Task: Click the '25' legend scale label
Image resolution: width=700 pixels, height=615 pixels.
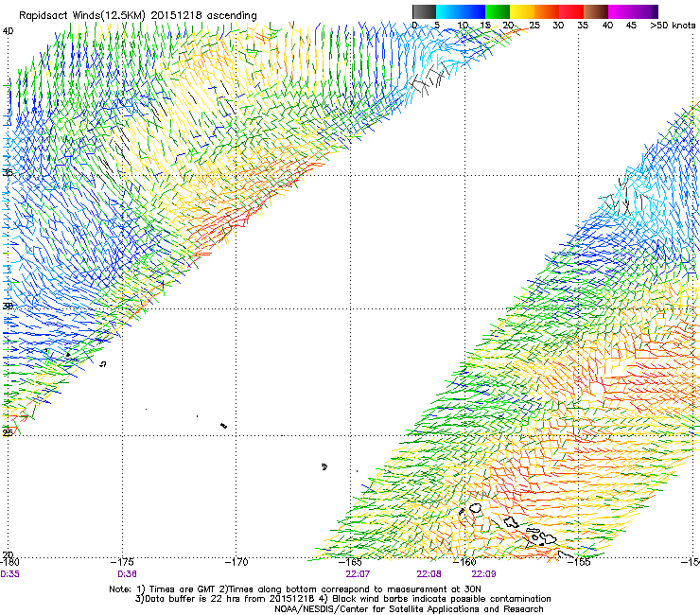Action: click(x=534, y=26)
